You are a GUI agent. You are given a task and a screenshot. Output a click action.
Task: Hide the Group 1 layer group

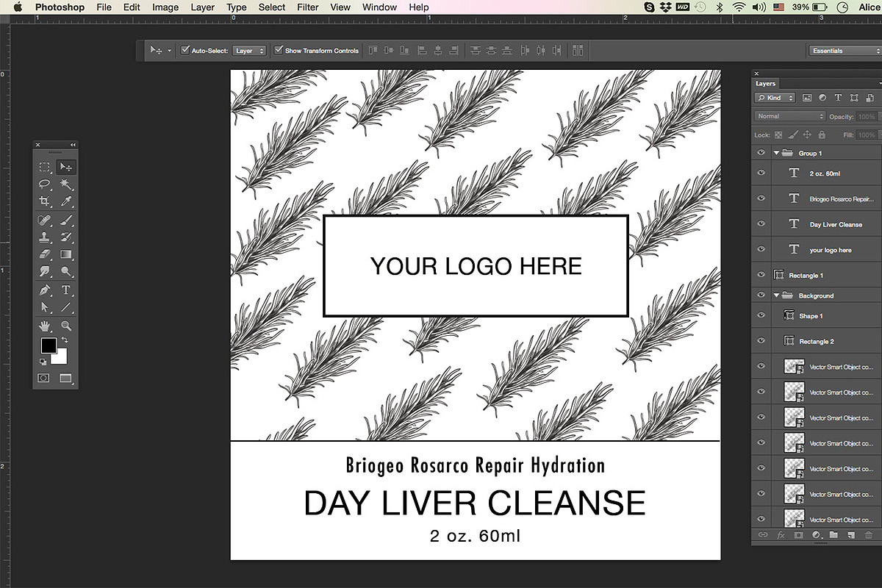click(x=761, y=153)
